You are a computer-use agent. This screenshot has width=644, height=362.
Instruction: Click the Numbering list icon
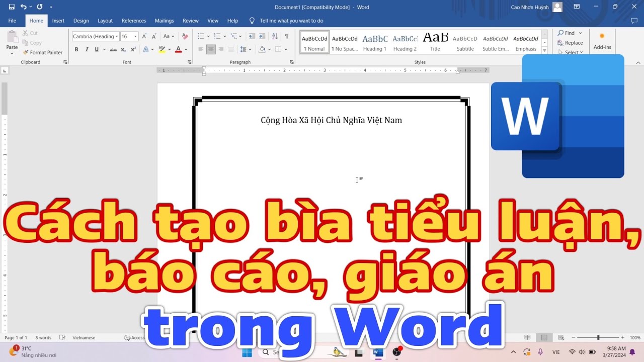tap(217, 36)
